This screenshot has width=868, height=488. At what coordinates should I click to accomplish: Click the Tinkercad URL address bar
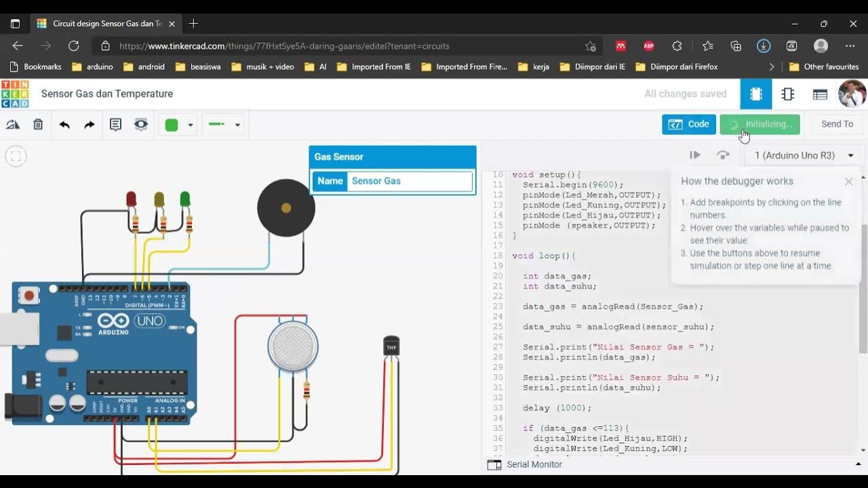(285, 46)
